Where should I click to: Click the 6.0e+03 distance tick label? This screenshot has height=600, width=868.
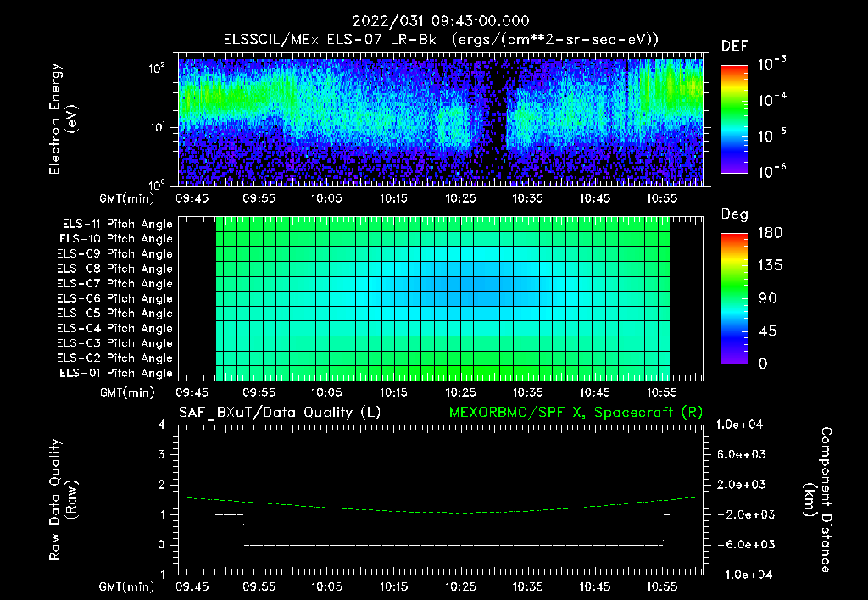tap(742, 454)
